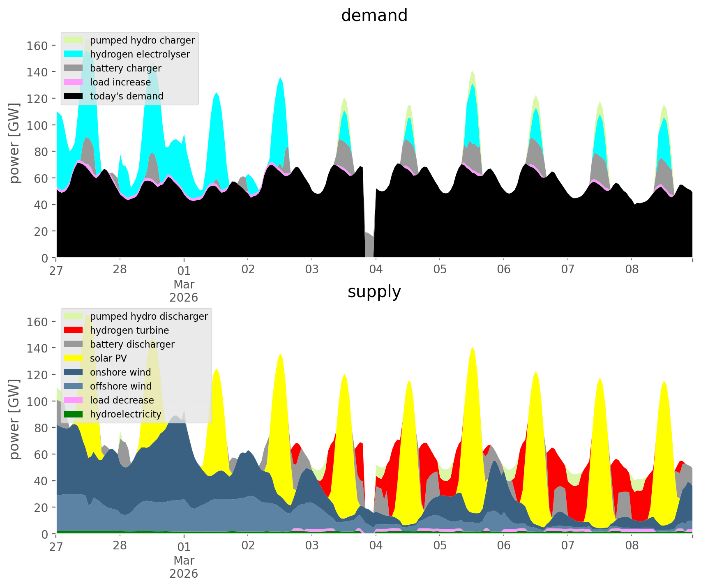Viewport: 701px width, 588px height.
Task: Click the 'supply' chart title
Action: tap(374, 292)
